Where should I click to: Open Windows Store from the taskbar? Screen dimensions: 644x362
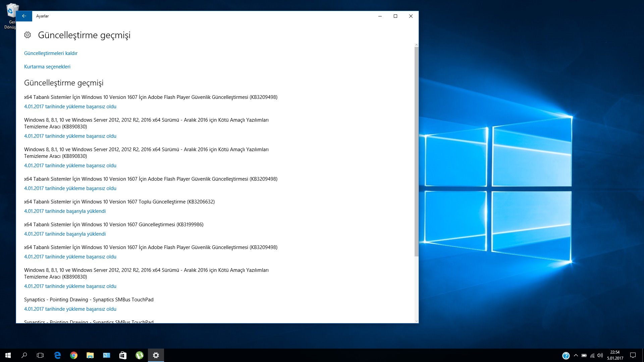tap(123, 355)
